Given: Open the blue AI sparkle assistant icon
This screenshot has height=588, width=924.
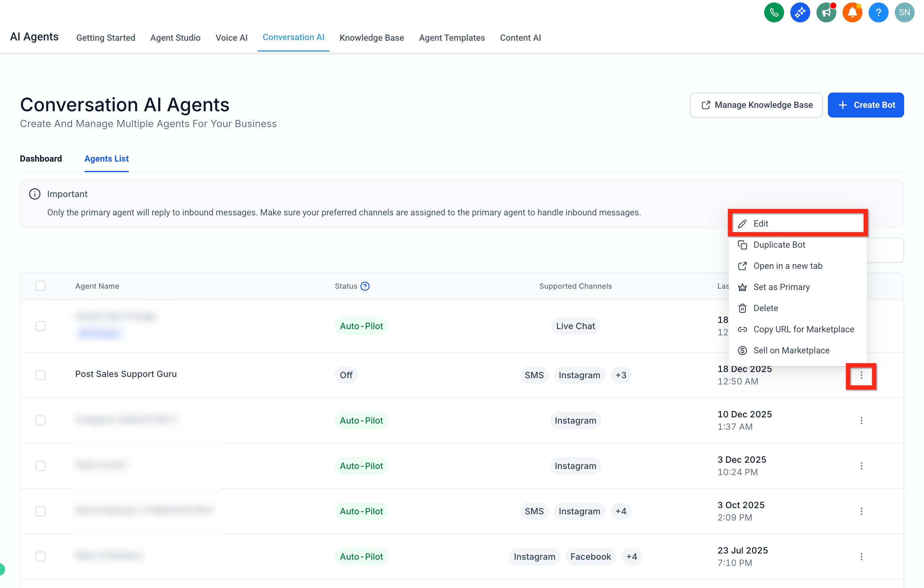Looking at the screenshot, I should [800, 12].
